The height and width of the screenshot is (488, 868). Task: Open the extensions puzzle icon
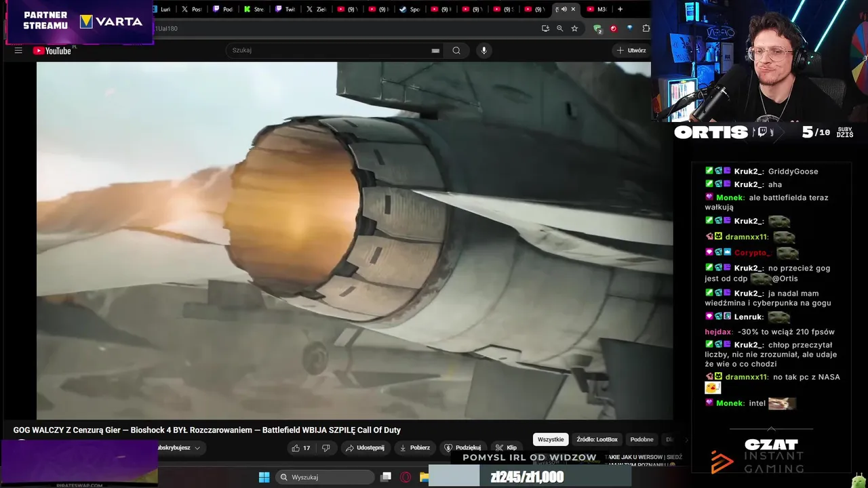[x=646, y=28]
